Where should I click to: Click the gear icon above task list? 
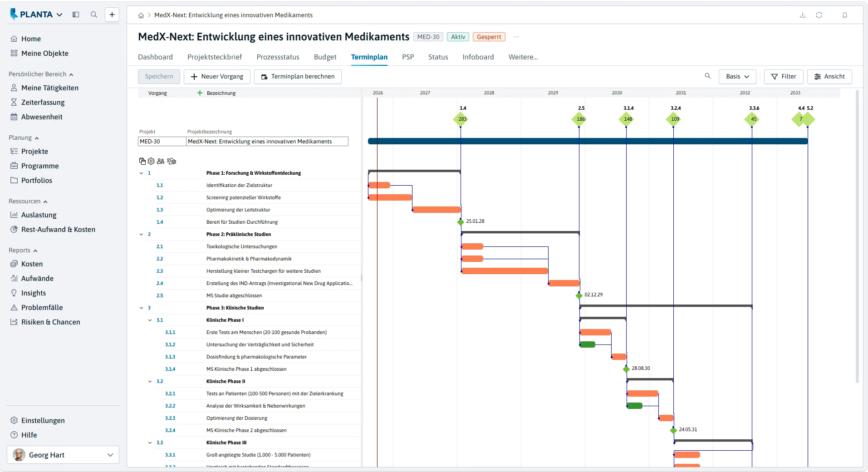[151, 161]
